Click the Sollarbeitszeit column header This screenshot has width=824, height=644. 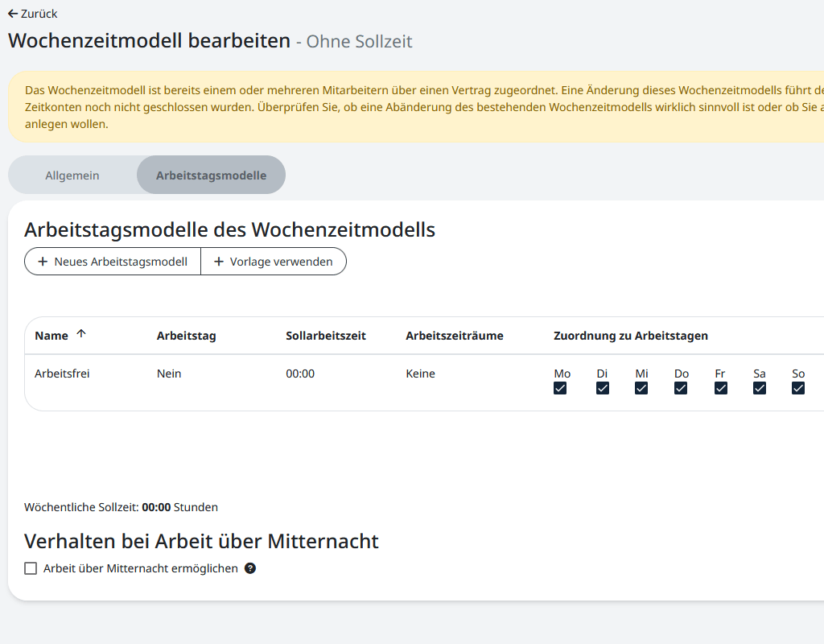click(325, 335)
